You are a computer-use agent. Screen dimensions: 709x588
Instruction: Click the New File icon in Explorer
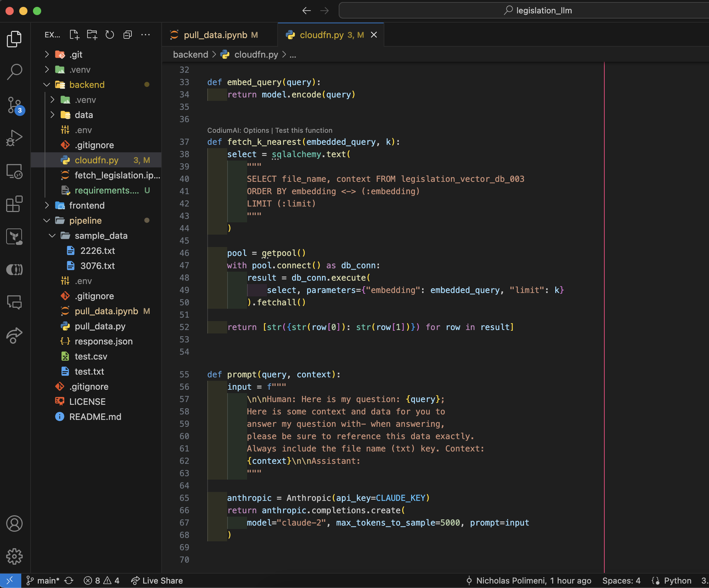pyautogui.click(x=74, y=35)
